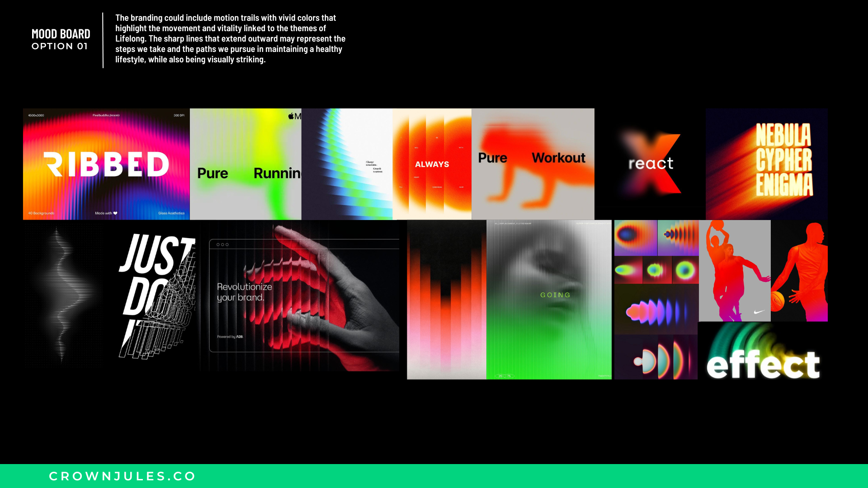Click the orange basketball in right image
The height and width of the screenshot is (488, 868).
pyautogui.click(x=777, y=301)
